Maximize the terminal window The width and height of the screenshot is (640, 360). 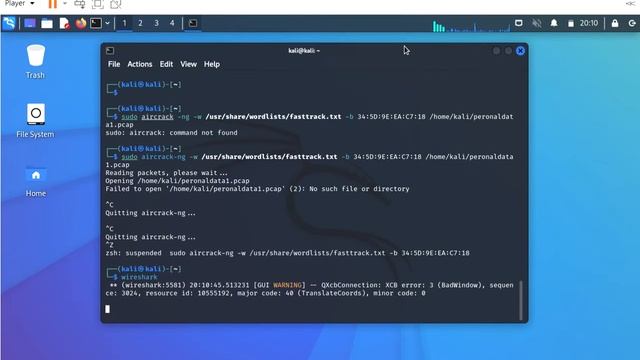coord(508,51)
